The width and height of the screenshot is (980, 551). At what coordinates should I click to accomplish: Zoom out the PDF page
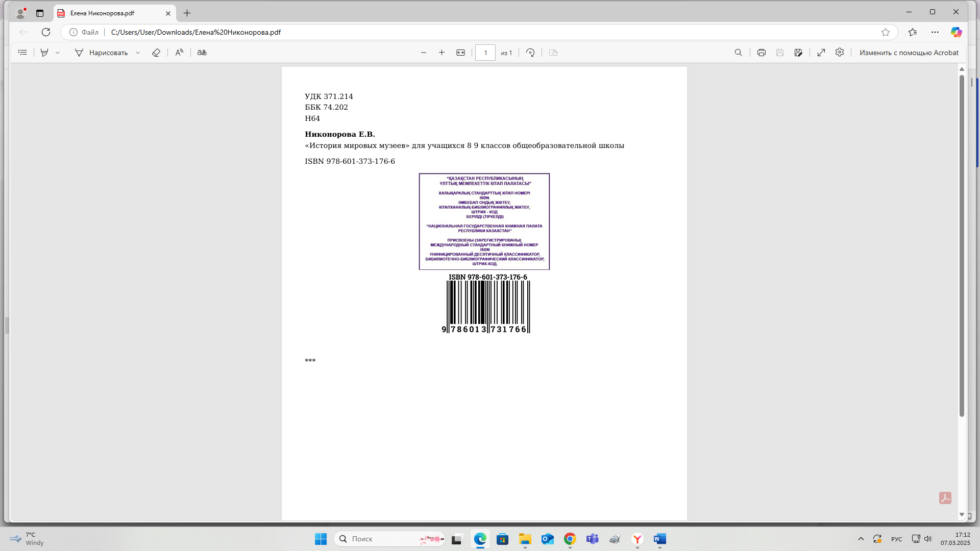point(423,53)
